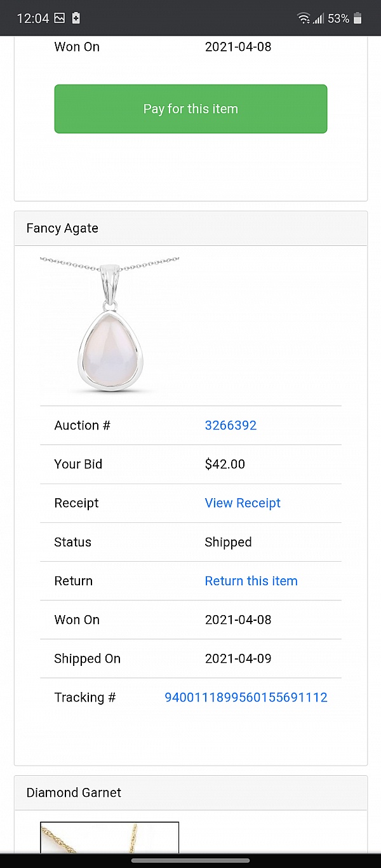Tap the Tracking # row label

(84, 697)
